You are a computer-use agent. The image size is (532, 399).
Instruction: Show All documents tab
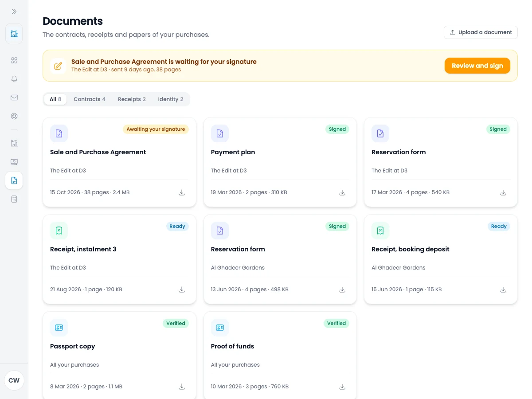pyautogui.click(x=55, y=99)
